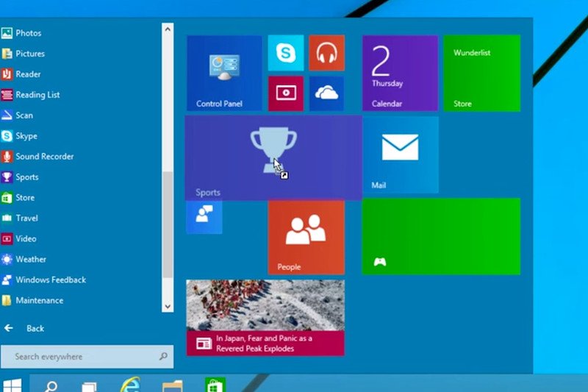This screenshot has width=588, height=392.
Task: Open the Pictures folder in the app list
Action: (x=24, y=54)
